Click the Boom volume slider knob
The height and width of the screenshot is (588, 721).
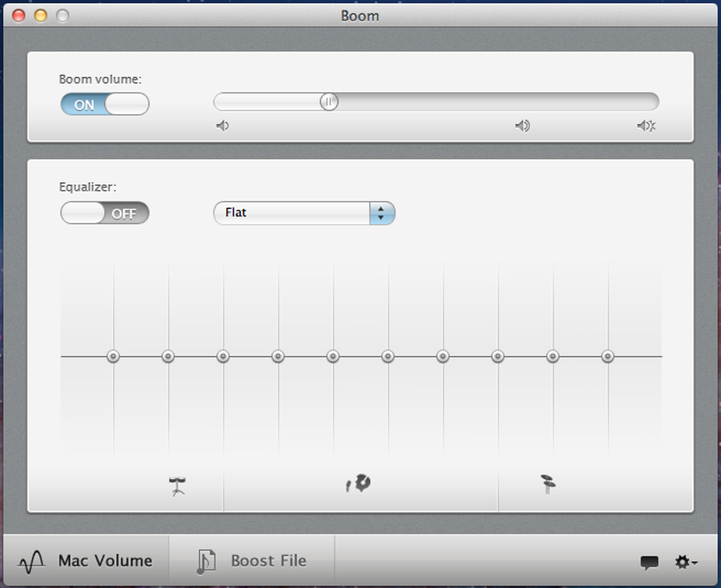pos(329,102)
